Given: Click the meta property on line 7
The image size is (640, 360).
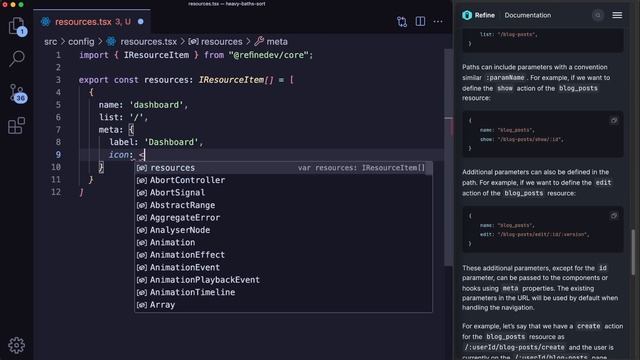Looking at the screenshot, I should [x=109, y=130].
